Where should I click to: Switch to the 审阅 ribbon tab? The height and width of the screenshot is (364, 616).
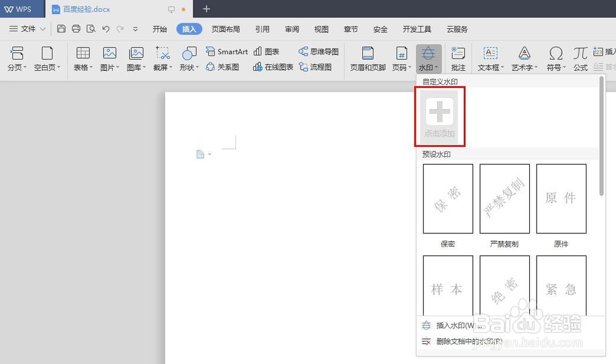(291, 29)
